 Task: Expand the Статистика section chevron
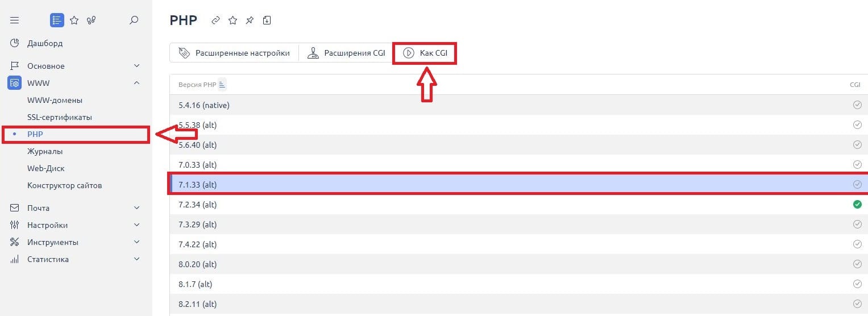(136, 259)
